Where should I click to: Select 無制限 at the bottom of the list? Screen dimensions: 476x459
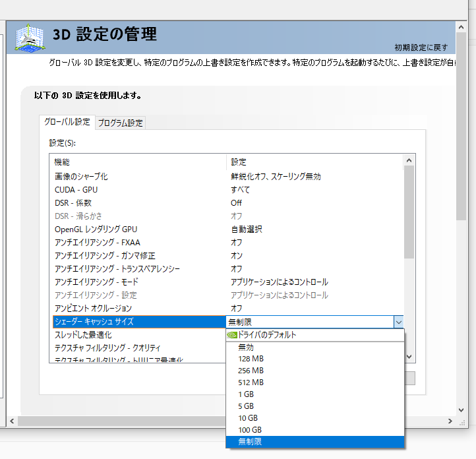click(x=315, y=441)
